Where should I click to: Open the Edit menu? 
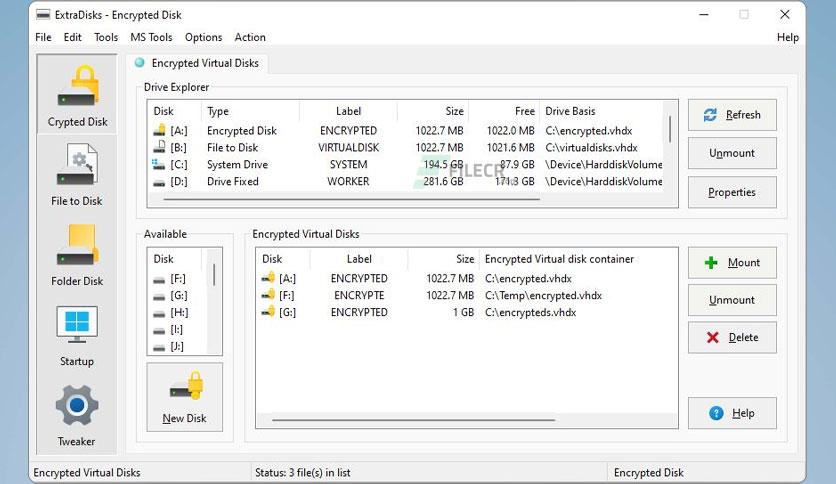coord(73,37)
